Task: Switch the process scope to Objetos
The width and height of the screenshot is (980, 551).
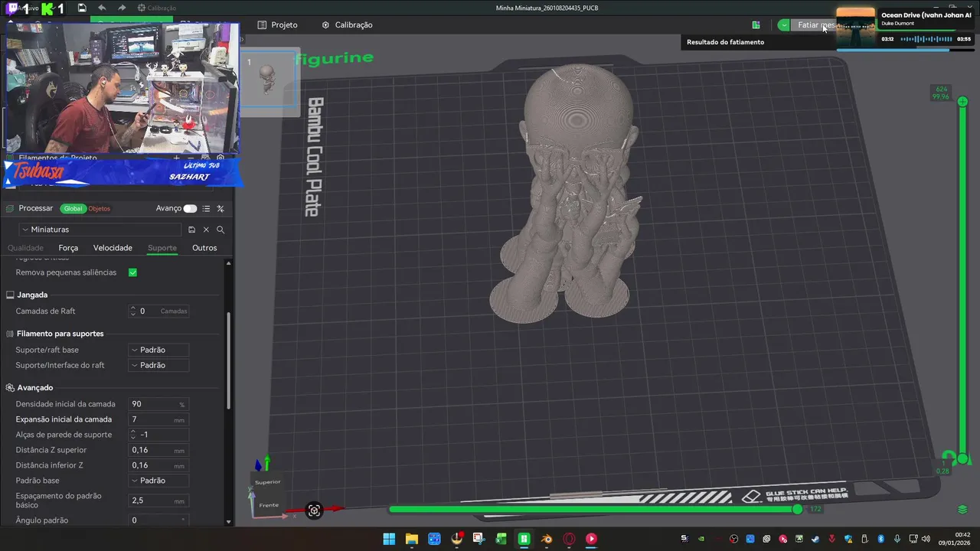Action: coord(100,208)
